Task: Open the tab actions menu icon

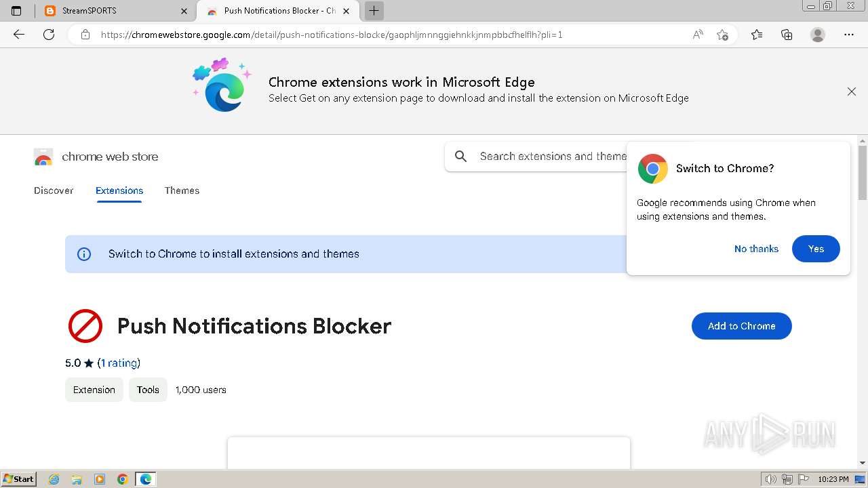Action: pyautogui.click(x=17, y=11)
